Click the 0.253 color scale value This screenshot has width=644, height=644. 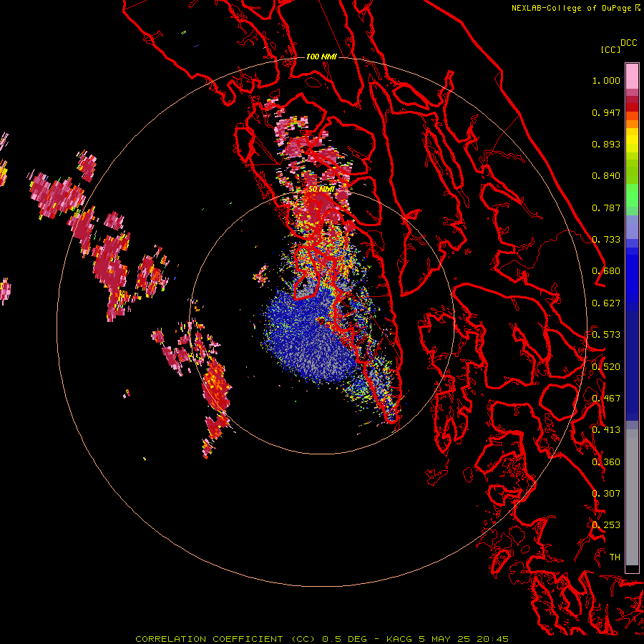(x=606, y=525)
